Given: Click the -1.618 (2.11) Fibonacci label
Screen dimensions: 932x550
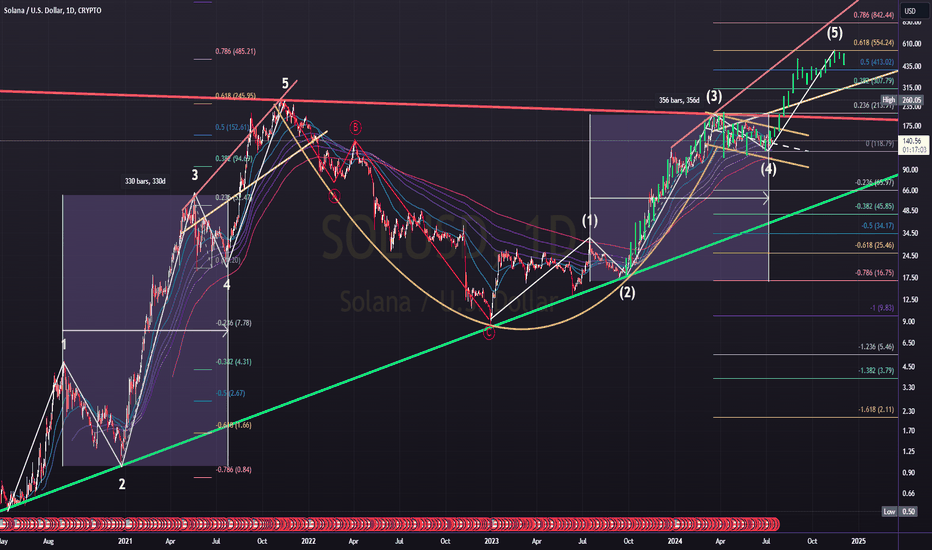Looking at the screenshot, I should (x=876, y=410).
